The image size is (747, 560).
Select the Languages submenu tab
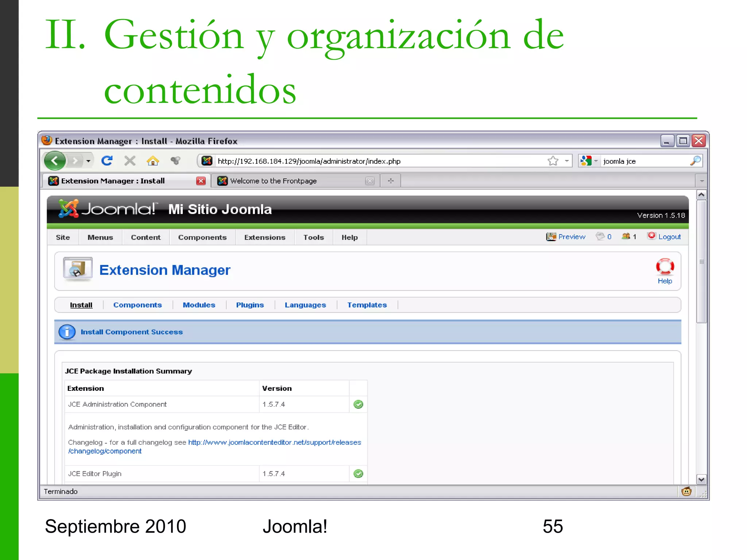305,305
